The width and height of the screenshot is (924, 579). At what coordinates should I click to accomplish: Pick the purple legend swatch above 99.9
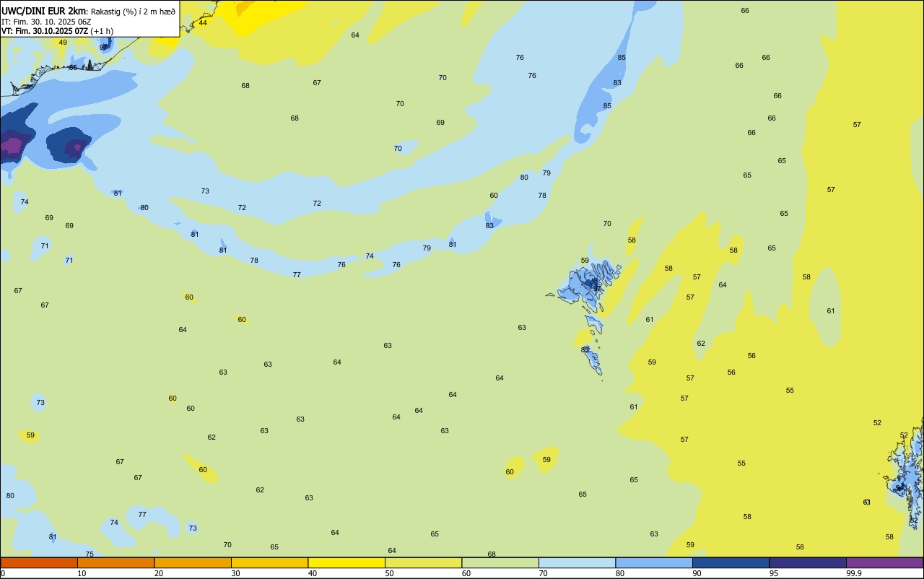click(x=884, y=562)
